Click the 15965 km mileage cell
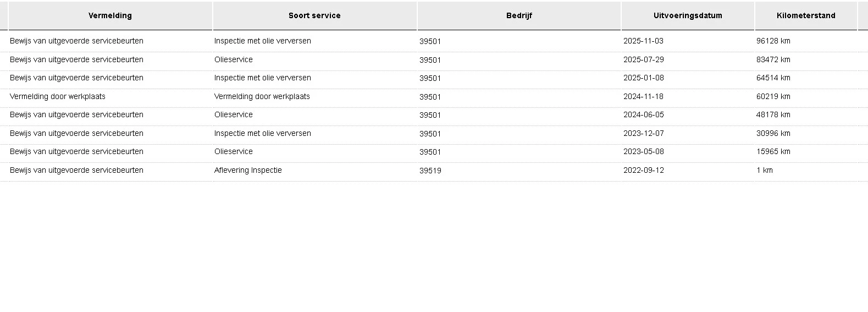Screen dimensions: 868x312 pyautogui.click(x=773, y=152)
